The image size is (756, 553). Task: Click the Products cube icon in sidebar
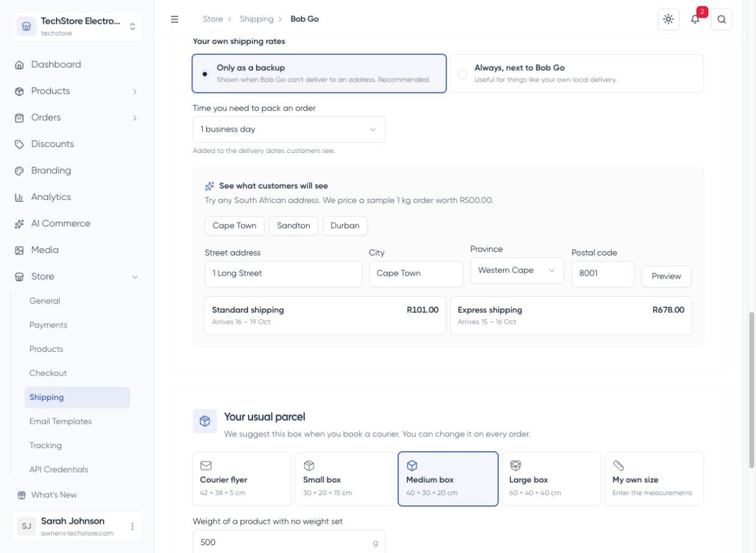click(20, 91)
